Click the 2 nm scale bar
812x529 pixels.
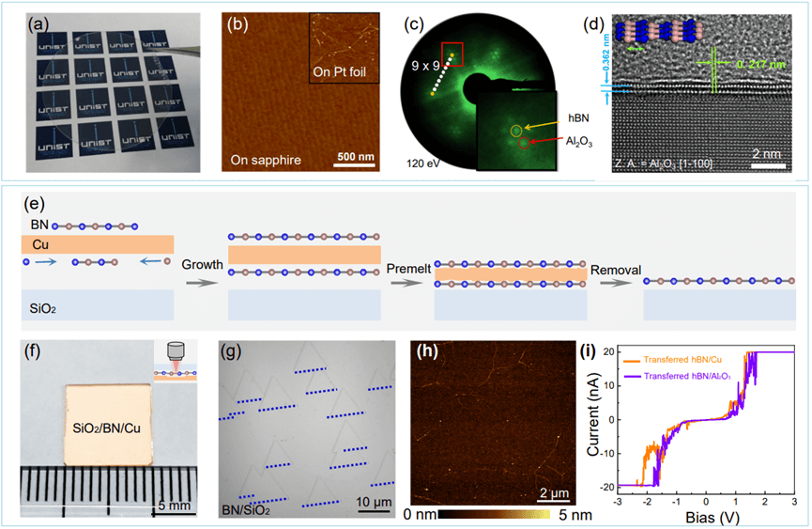(767, 166)
